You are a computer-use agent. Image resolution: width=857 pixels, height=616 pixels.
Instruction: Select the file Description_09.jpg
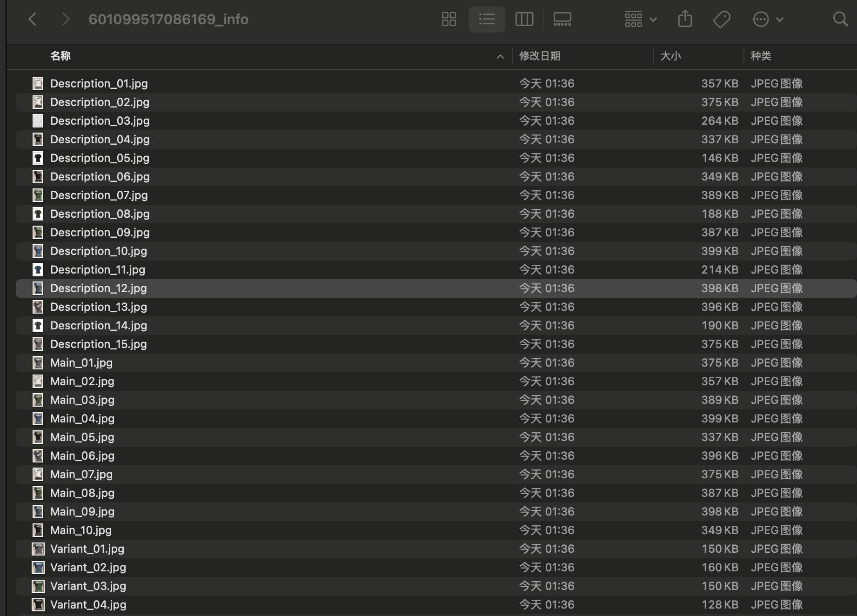click(436, 232)
